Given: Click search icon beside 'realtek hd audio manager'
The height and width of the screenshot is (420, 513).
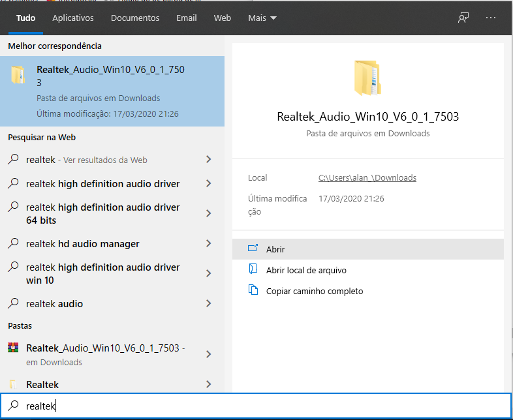Looking at the screenshot, I should point(13,243).
